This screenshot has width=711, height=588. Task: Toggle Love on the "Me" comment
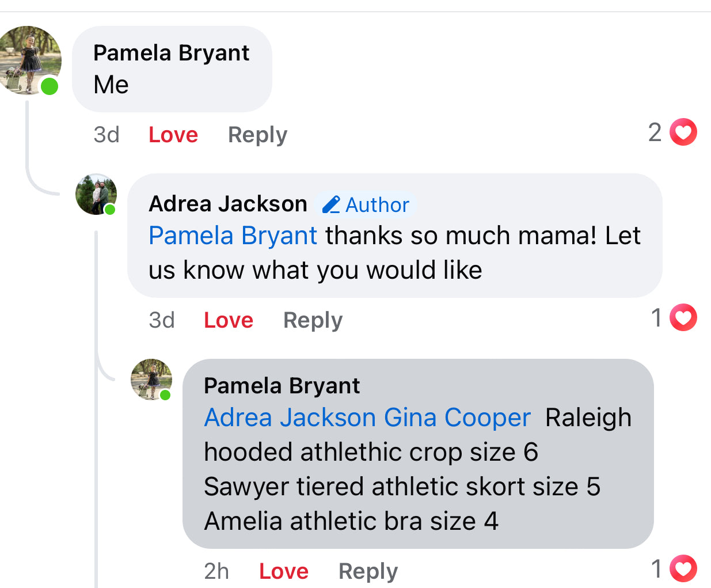click(x=173, y=135)
